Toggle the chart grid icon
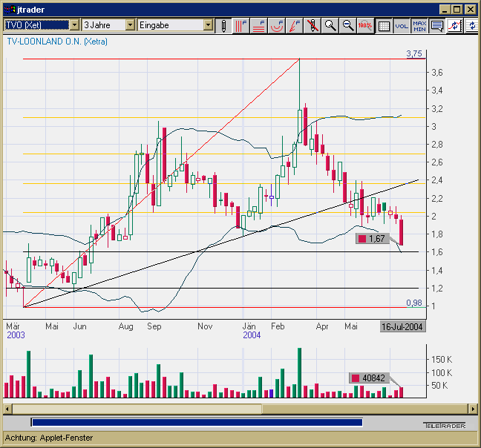The width and height of the screenshot is (481, 448). (x=384, y=25)
